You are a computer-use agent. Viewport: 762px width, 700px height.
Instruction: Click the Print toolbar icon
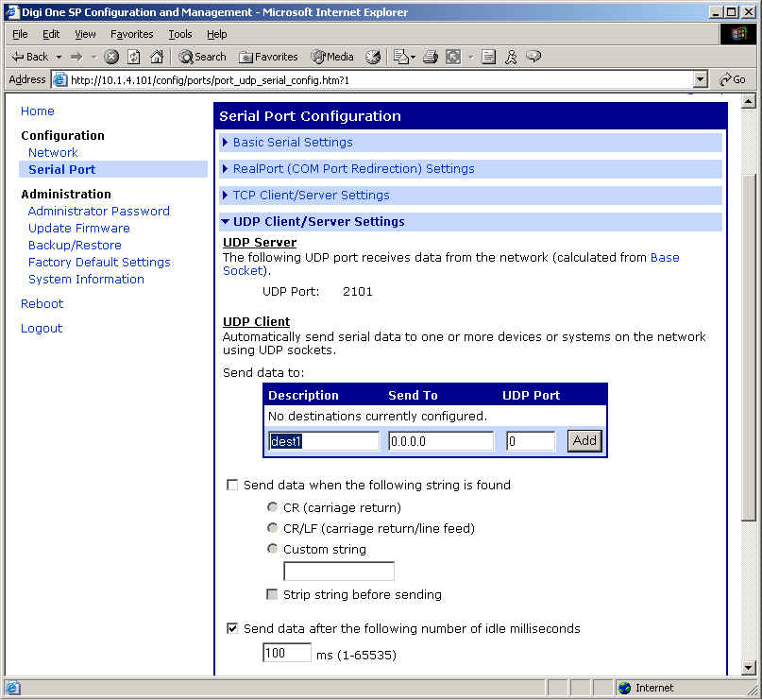point(429,57)
